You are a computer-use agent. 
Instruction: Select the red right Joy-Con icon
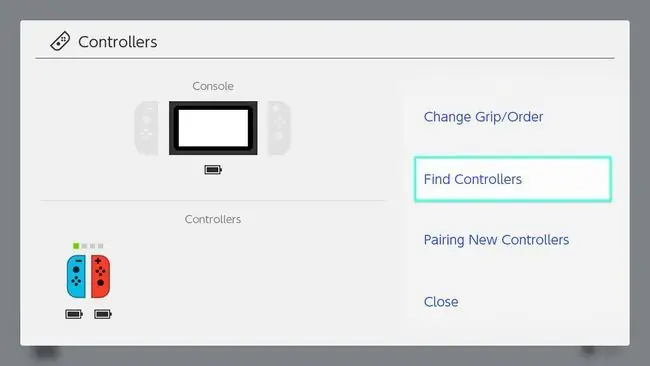[x=101, y=276]
